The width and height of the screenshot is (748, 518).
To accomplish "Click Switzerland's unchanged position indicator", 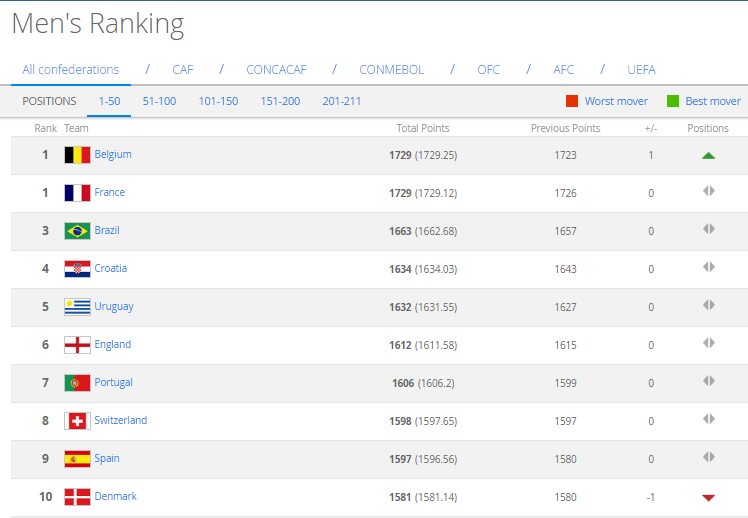I will [709, 419].
